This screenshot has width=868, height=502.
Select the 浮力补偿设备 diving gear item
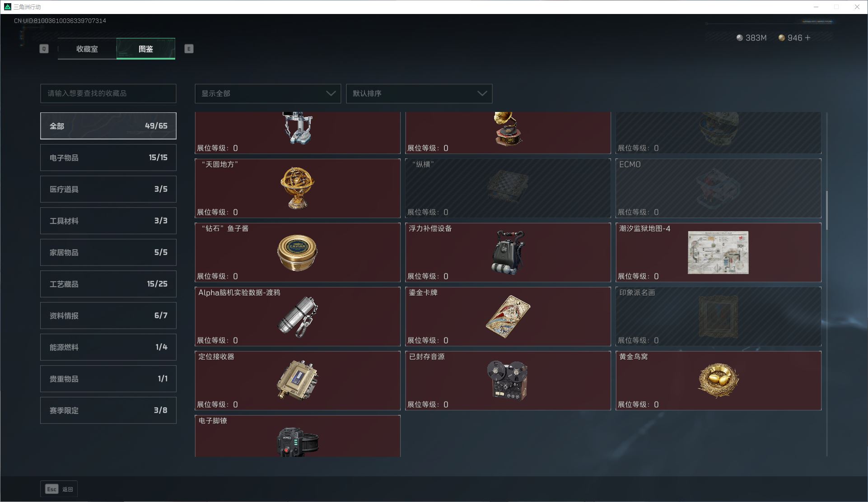coord(508,252)
